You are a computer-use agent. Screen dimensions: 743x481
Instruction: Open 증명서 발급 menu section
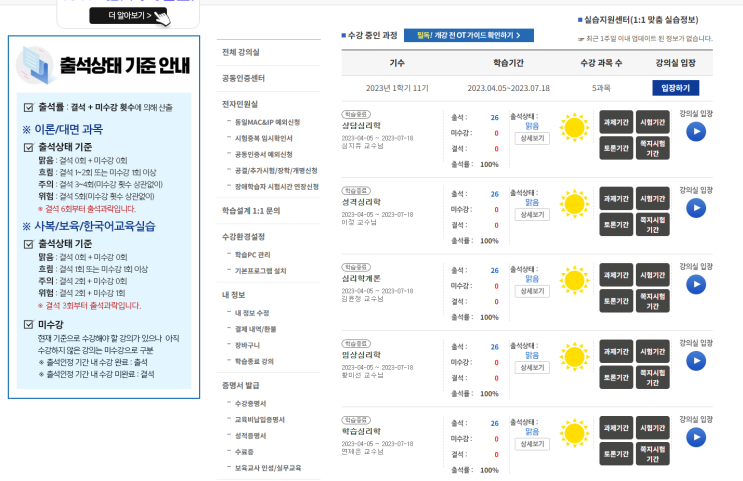coord(241,385)
